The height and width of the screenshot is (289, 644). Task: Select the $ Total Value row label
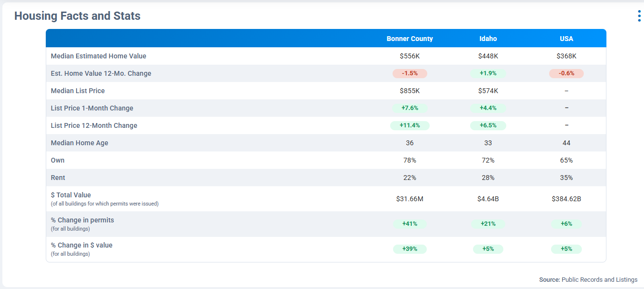(x=71, y=195)
